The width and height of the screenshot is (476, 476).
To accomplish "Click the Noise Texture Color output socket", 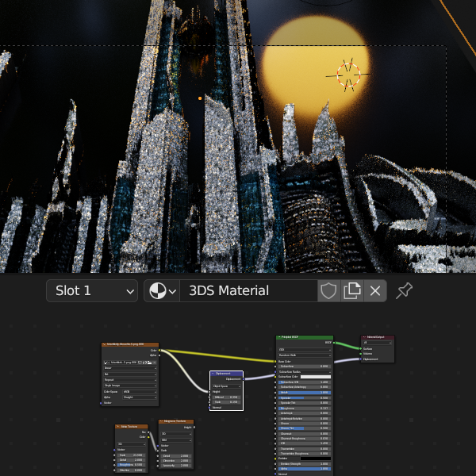I will [148, 437].
